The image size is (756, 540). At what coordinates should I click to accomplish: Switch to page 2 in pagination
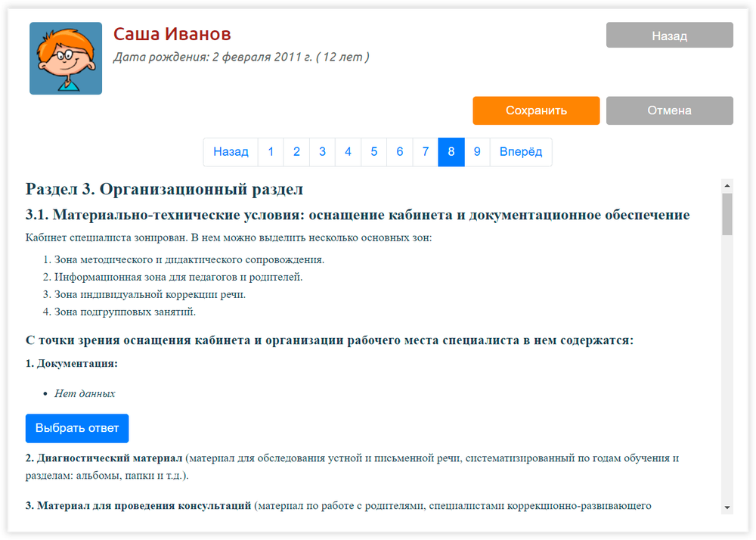click(x=296, y=152)
